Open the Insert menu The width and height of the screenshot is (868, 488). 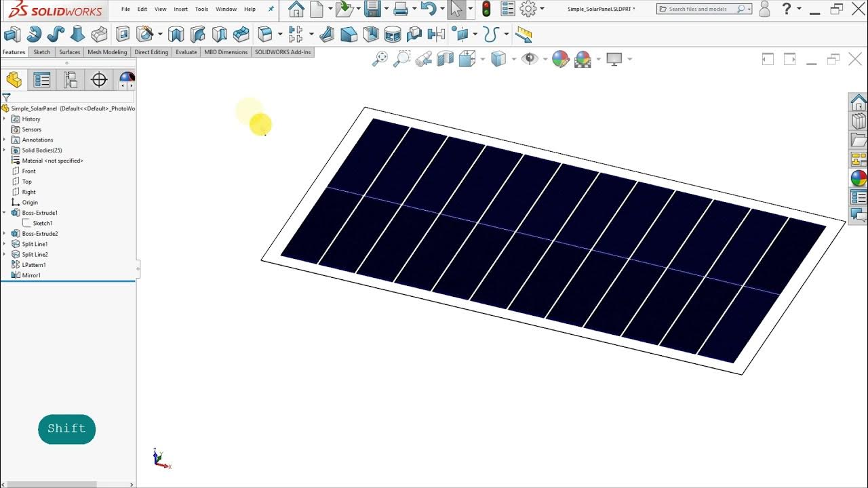point(181,9)
